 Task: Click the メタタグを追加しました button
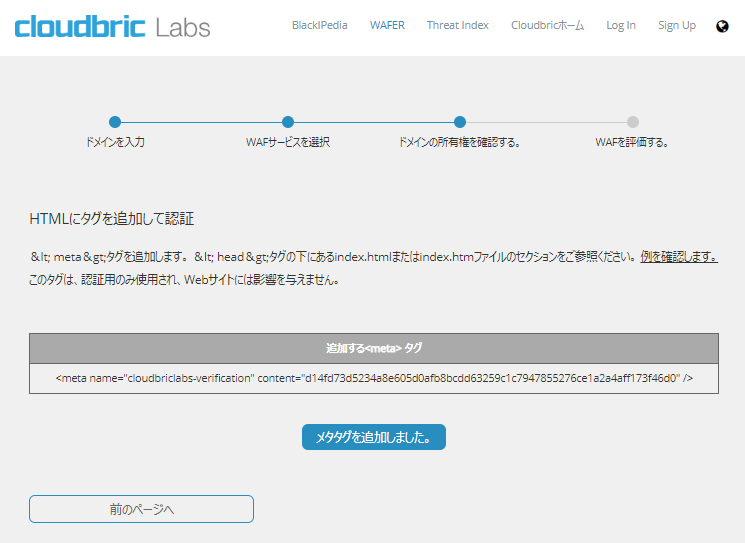(x=374, y=437)
